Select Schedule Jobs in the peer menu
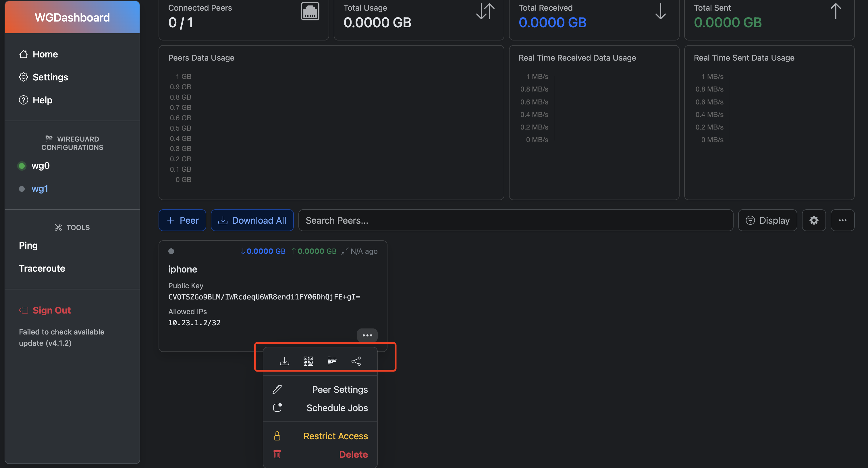The height and width of the screenshot is (468, 868). tap(320, 408)
